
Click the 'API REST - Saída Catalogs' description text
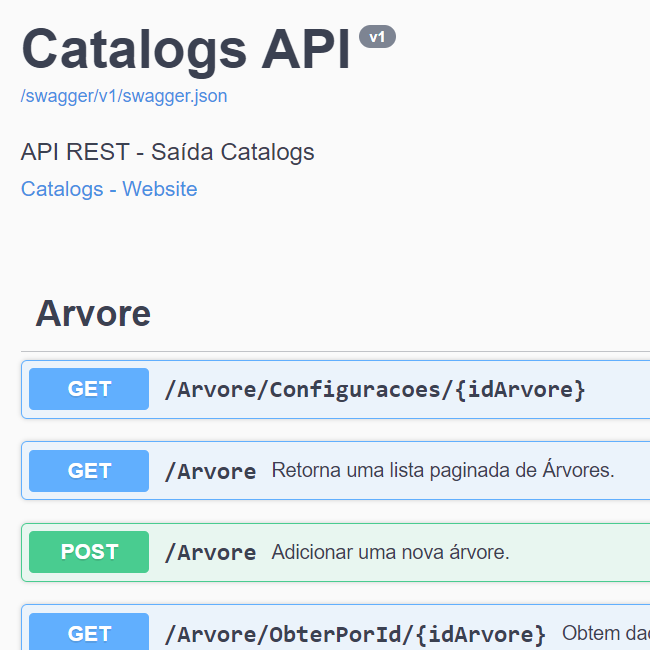click(x=167, y=152)
